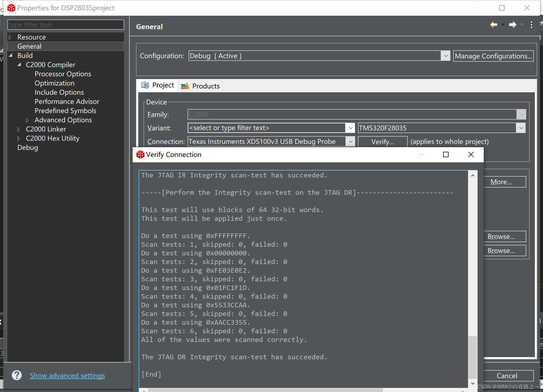The height and width of the screenshot is (392, 543).
Task: Click the Verify connection button
Action: click(x=383, y=141)
